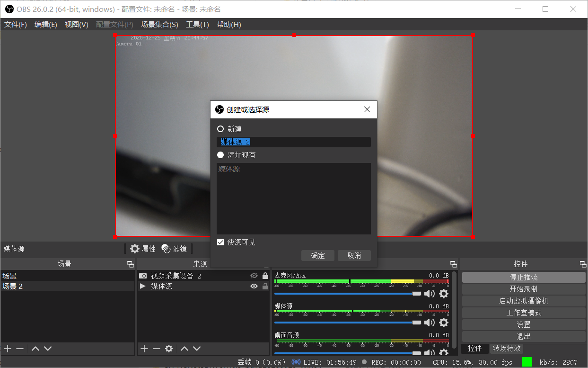Image resolution: width=588 pixels, height=368 pixels.
Task: Click 确定 to confirm new source
Action: (318, 256)
